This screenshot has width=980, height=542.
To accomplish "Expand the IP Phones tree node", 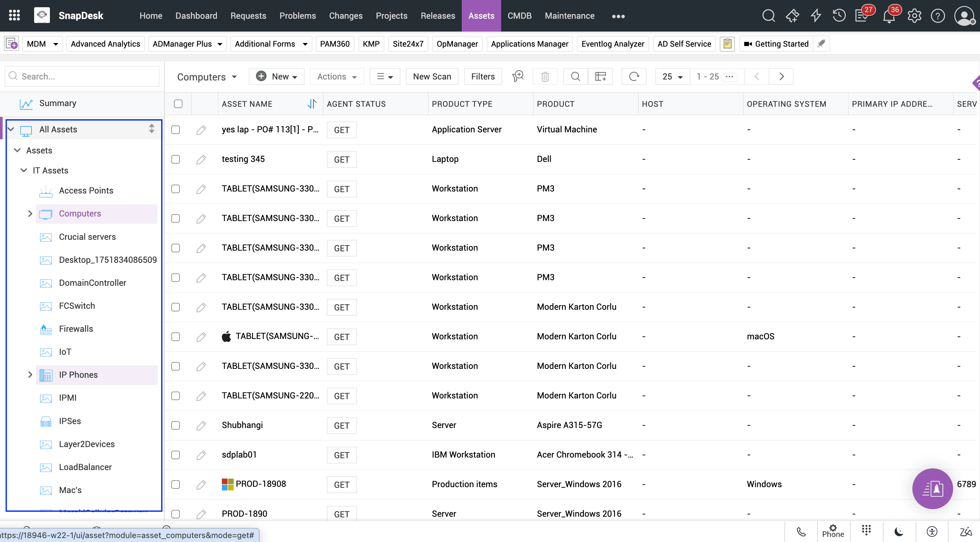I will [30, 375].
